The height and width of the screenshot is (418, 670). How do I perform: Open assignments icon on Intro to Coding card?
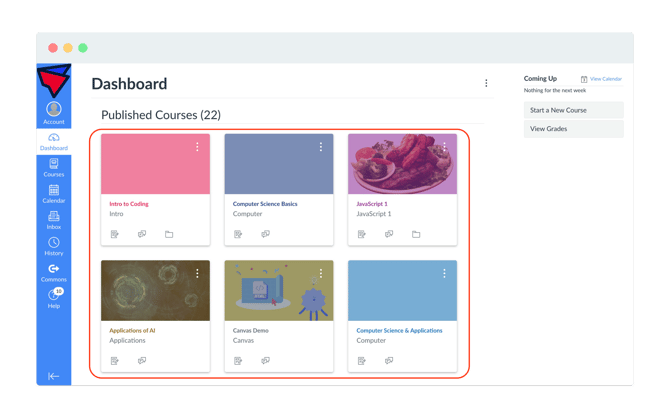(x=115, y=234)
